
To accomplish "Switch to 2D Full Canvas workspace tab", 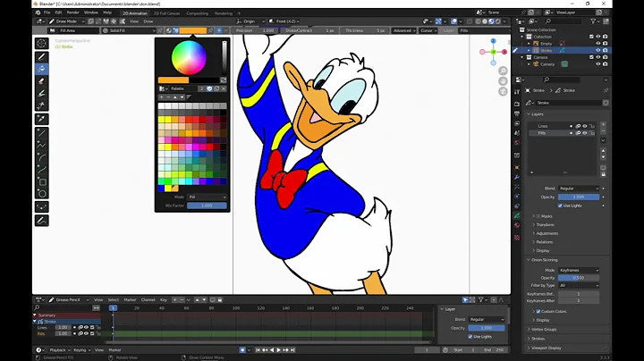I will (x=166, y=13).
